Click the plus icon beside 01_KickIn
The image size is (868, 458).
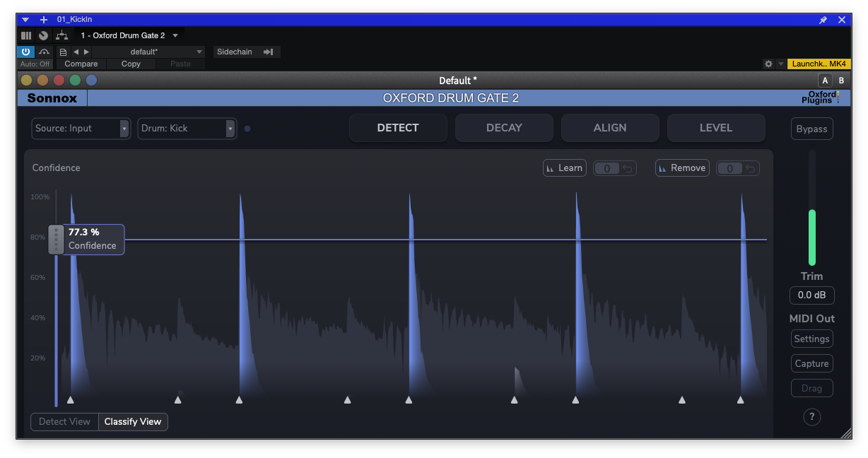[44, 20]
